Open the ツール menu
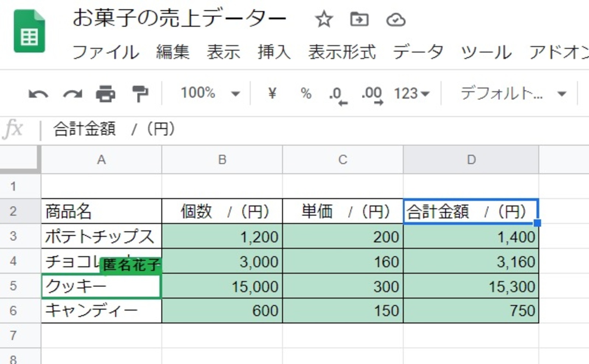 [486, 52]
